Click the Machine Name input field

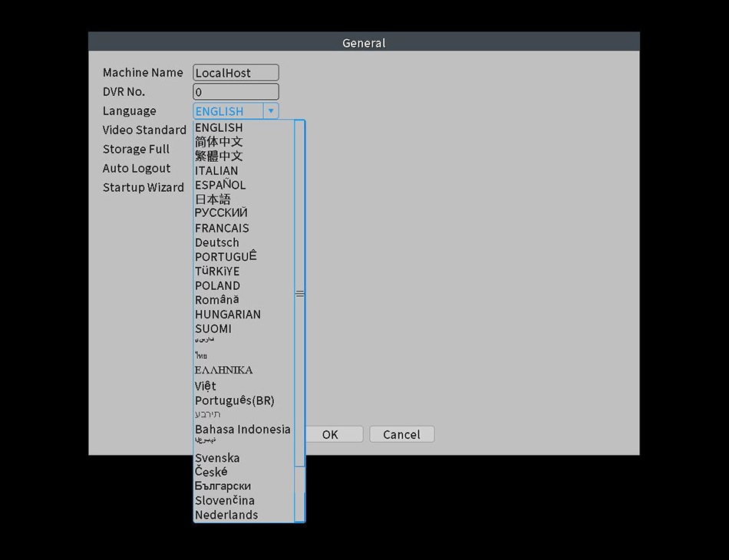(236, 73)
